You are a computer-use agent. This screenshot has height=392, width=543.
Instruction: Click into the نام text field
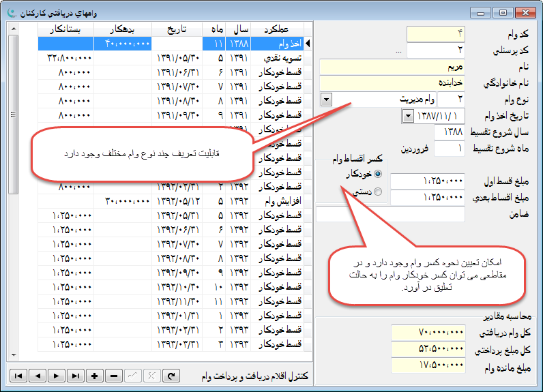coord(392,67)
